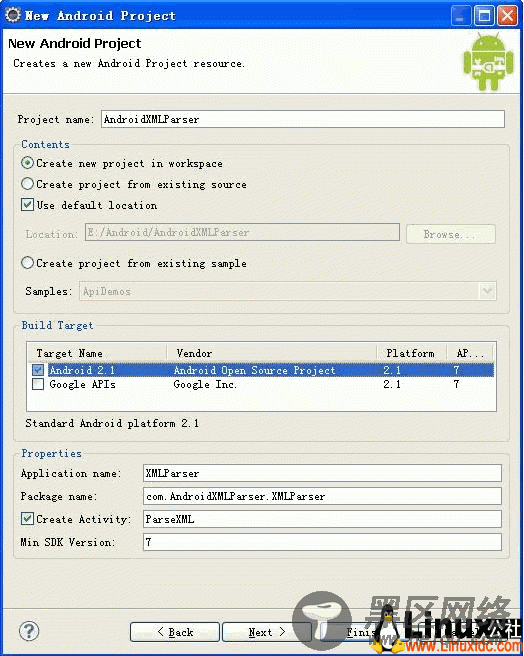
Task: Click the Min SDK Version field
Action: (x=322, y=542)
